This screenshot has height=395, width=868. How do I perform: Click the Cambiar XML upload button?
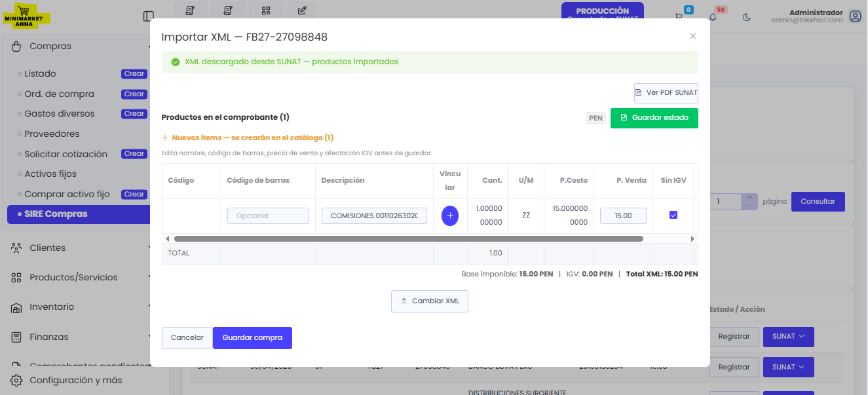[x=430, y=301]
